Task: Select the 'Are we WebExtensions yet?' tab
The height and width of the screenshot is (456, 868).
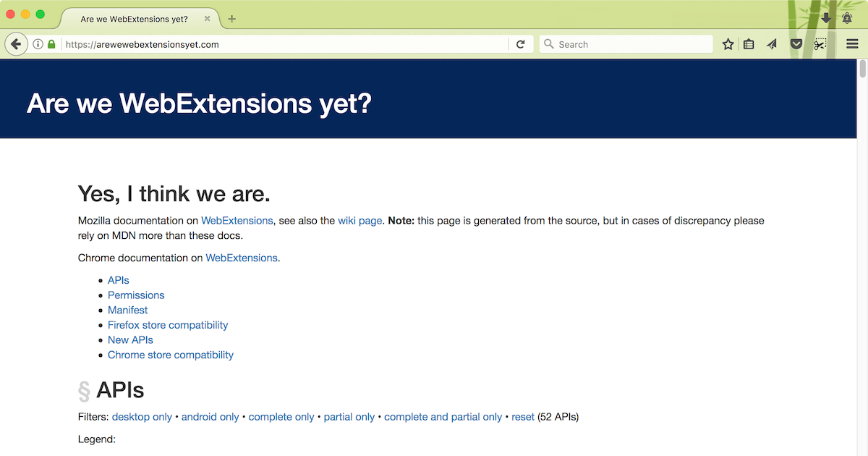Action: (134, 19)
